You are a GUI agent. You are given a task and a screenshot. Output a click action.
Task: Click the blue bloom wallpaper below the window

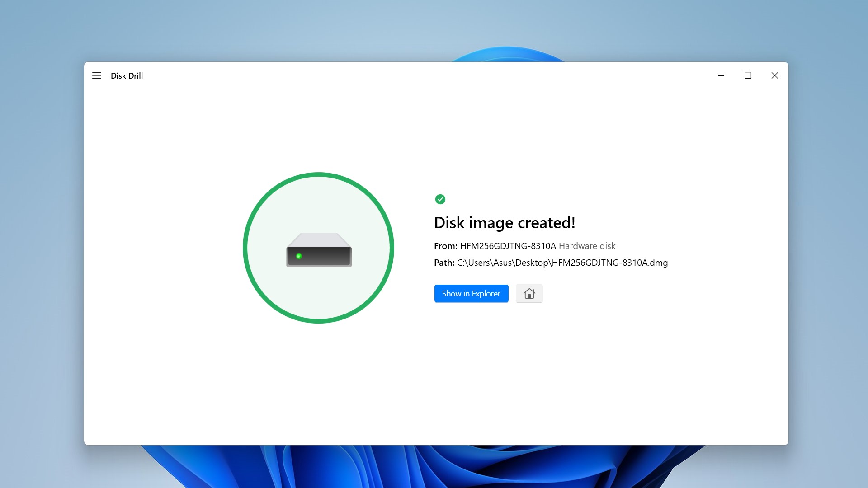click(434, 468)
